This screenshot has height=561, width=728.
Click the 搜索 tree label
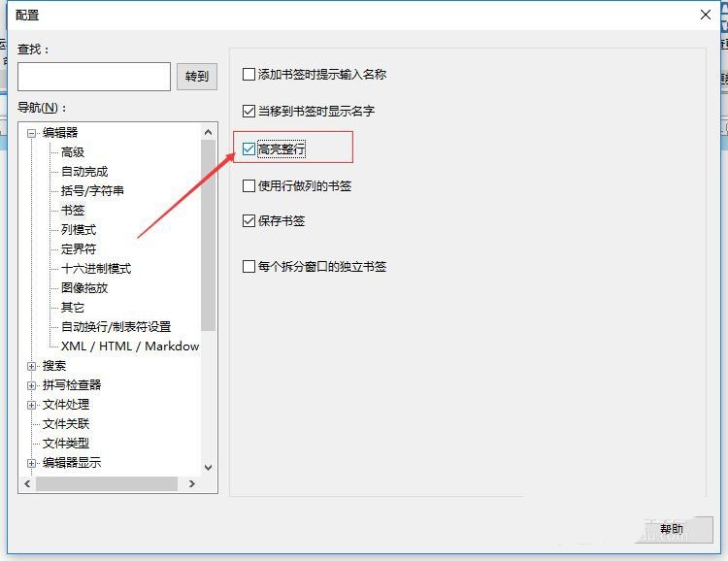click(54, 366)
